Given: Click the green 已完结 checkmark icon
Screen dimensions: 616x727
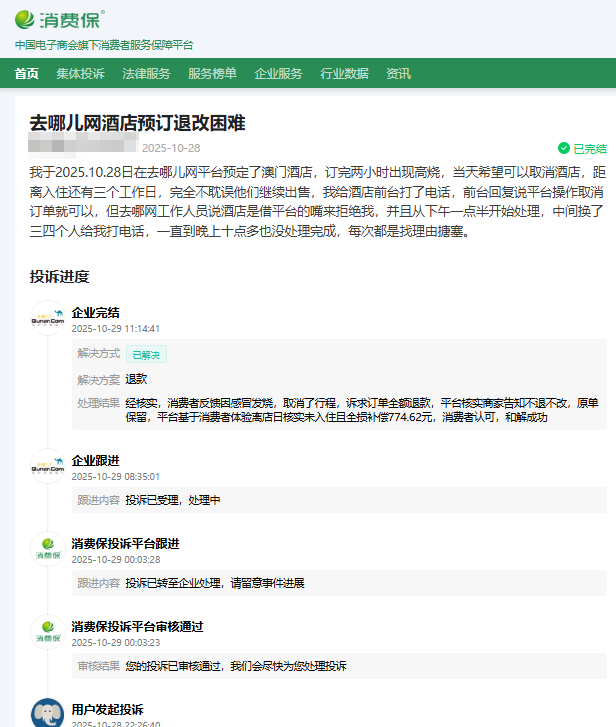Looking at the screenshot, I should click(564, 148).
